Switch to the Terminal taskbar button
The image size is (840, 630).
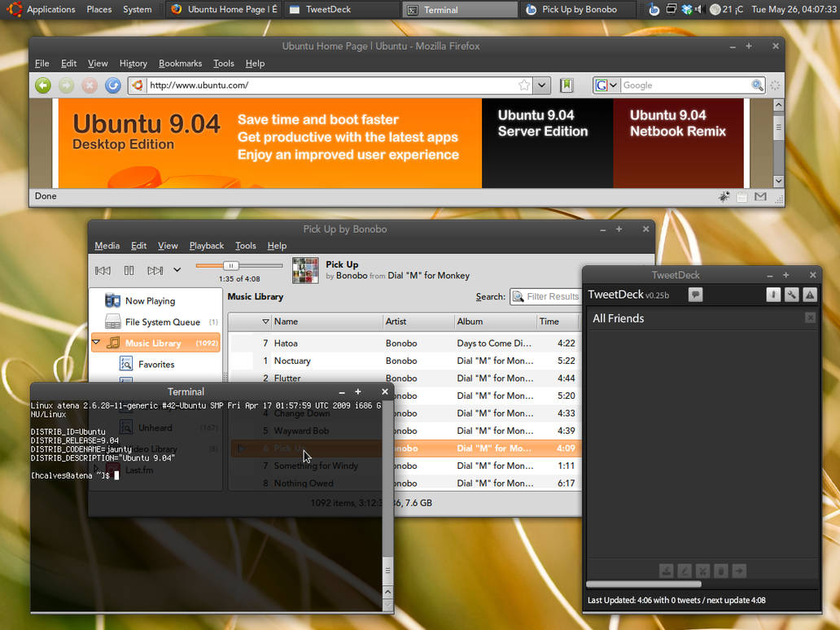tap(460, 10)
